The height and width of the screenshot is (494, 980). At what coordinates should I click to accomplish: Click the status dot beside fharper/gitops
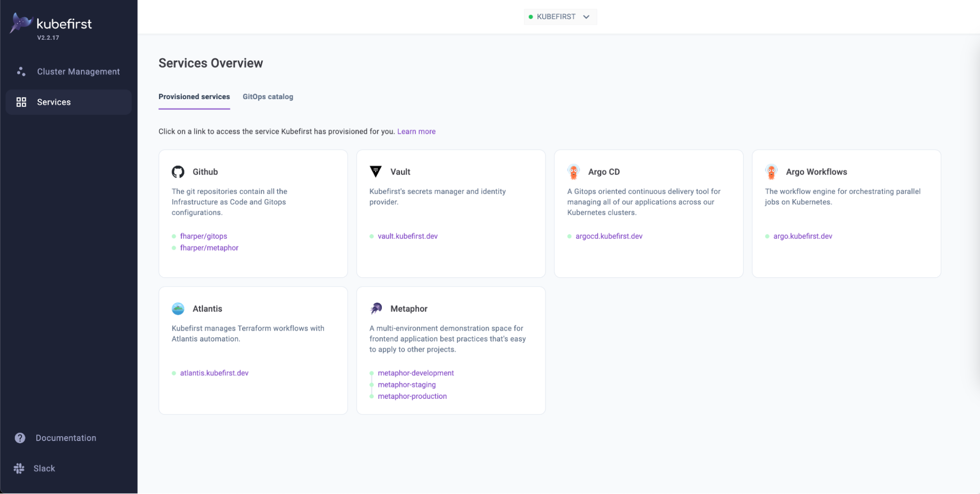coord(174,236)
